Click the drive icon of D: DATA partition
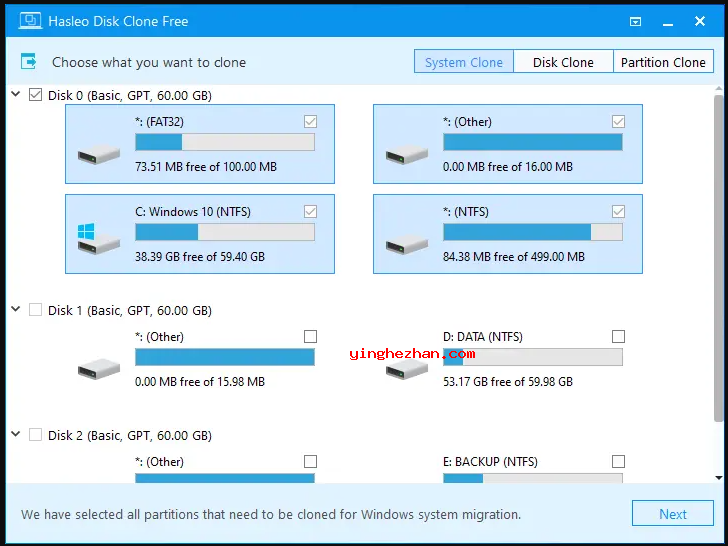 click(x=406, y=369)
